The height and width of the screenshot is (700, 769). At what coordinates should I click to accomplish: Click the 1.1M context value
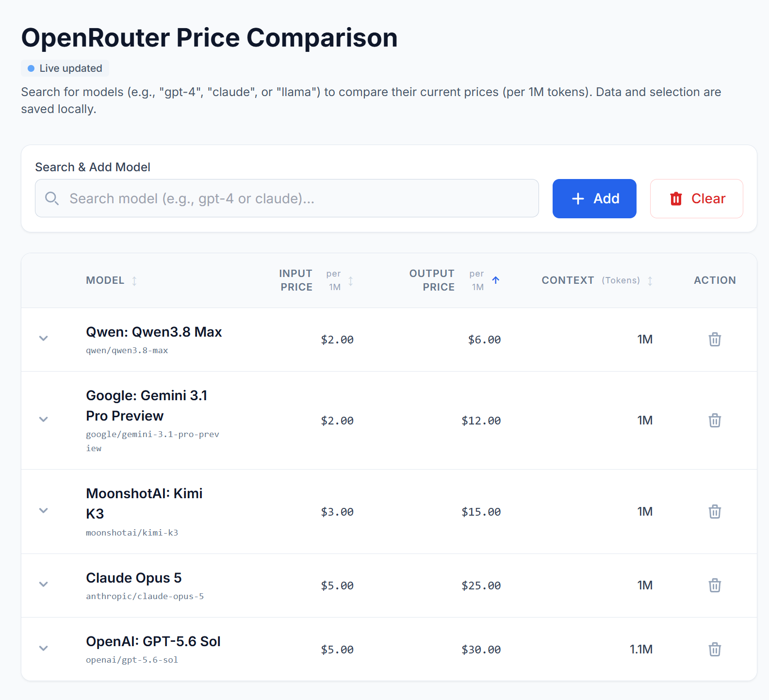pyautogui.click(x=641, y=649)
